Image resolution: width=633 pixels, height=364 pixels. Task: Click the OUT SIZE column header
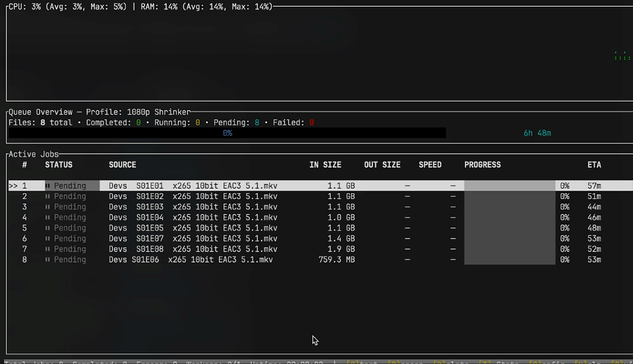click(x=382, y=165)
